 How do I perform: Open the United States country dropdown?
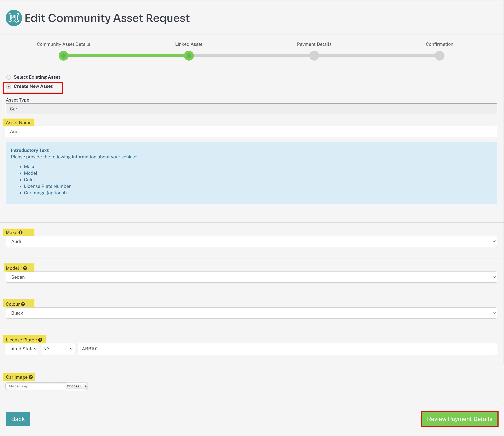point(22,349)
